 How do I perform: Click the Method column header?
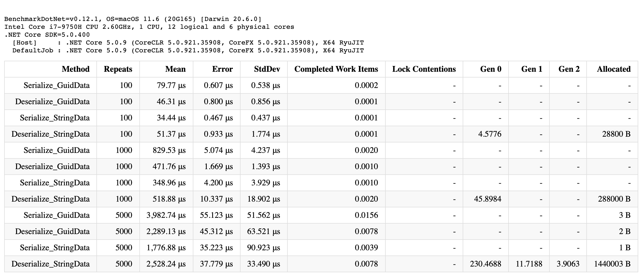pyautogui.click(x=75, y=69)
